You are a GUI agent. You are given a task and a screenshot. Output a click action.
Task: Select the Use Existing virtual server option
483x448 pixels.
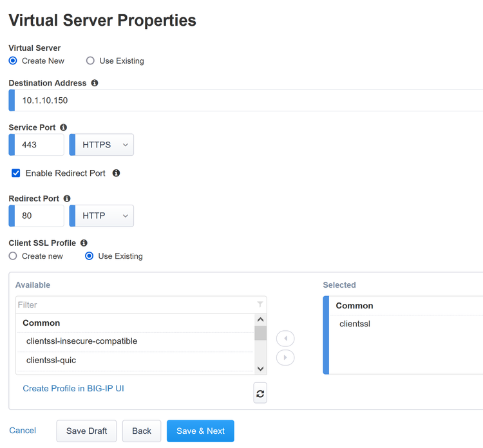click(x=91, y=61)
